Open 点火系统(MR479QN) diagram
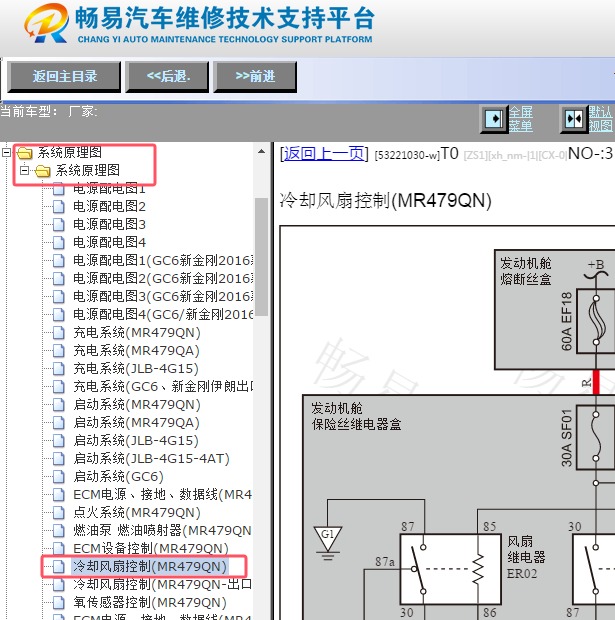 137,512
